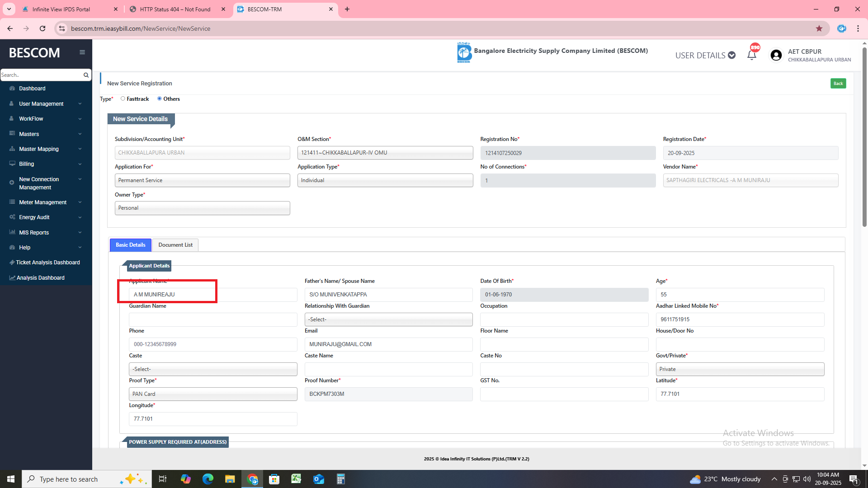The height and width of the screenshot is (488, 868).
Task: Select the Others radio option
Action: pyautogui.click(x=159, y=99)
